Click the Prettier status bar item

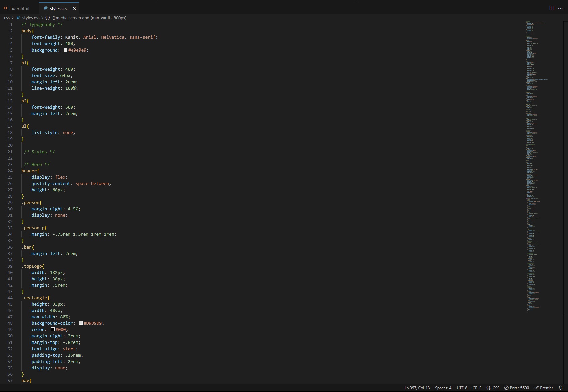coord(544,388)
